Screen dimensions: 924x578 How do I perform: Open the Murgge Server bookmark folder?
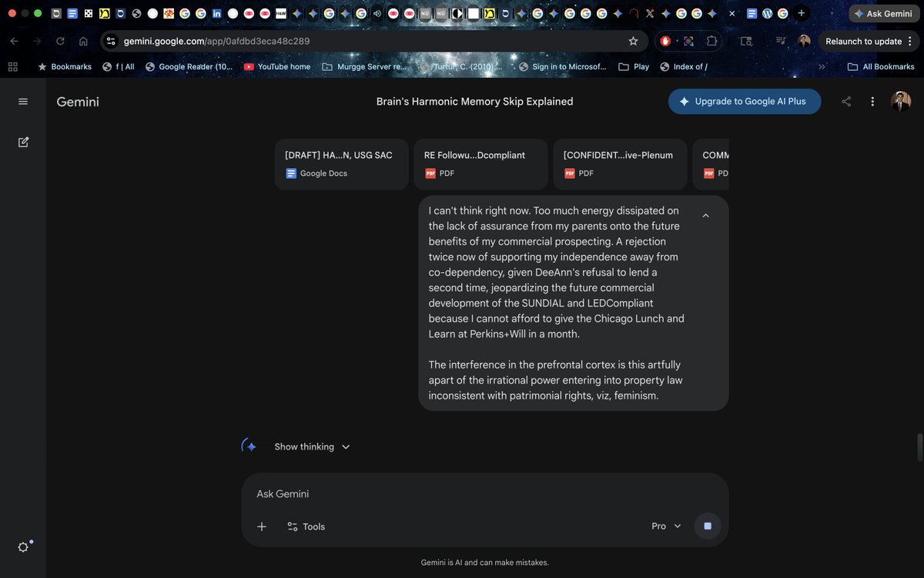tap(365, 67)
